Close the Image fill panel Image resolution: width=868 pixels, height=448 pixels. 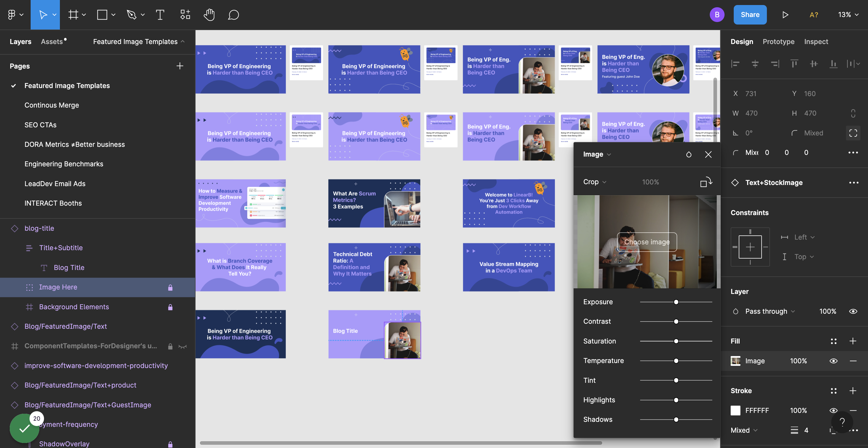708,154
